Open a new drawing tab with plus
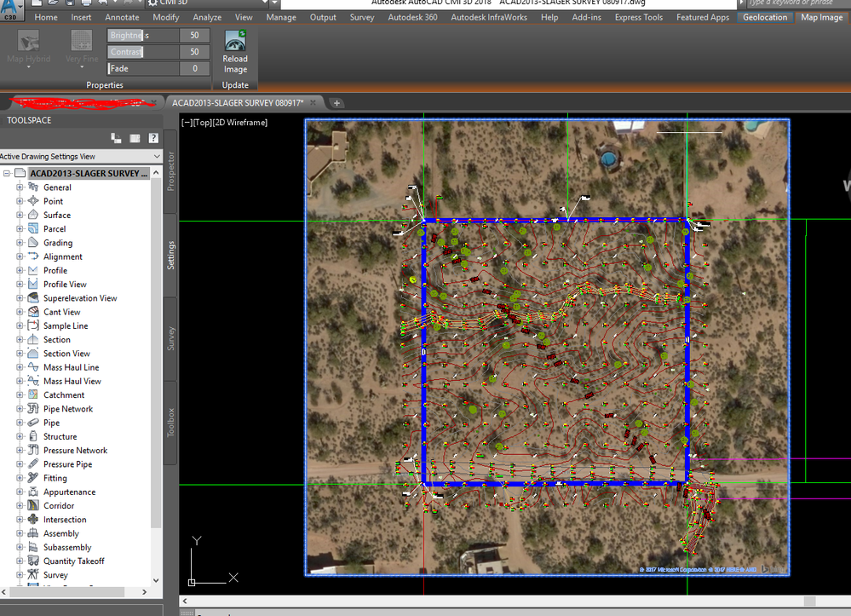851x616 pixels. coord(336,103)
